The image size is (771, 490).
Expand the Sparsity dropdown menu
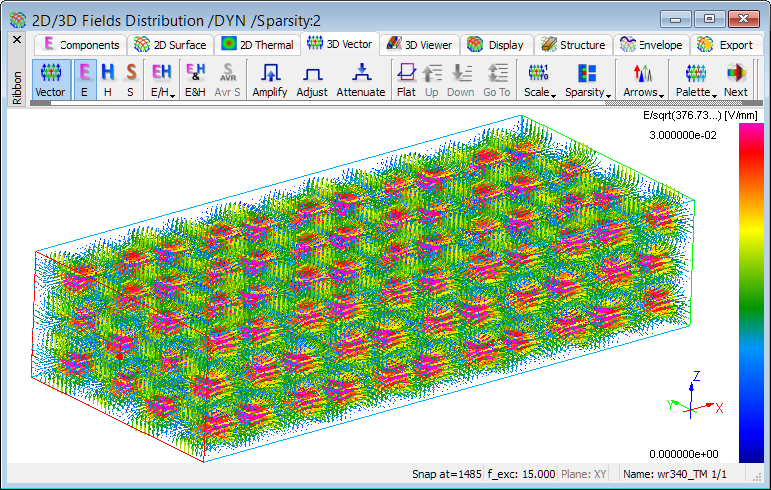pyautogui.click(x=586, y=80)
